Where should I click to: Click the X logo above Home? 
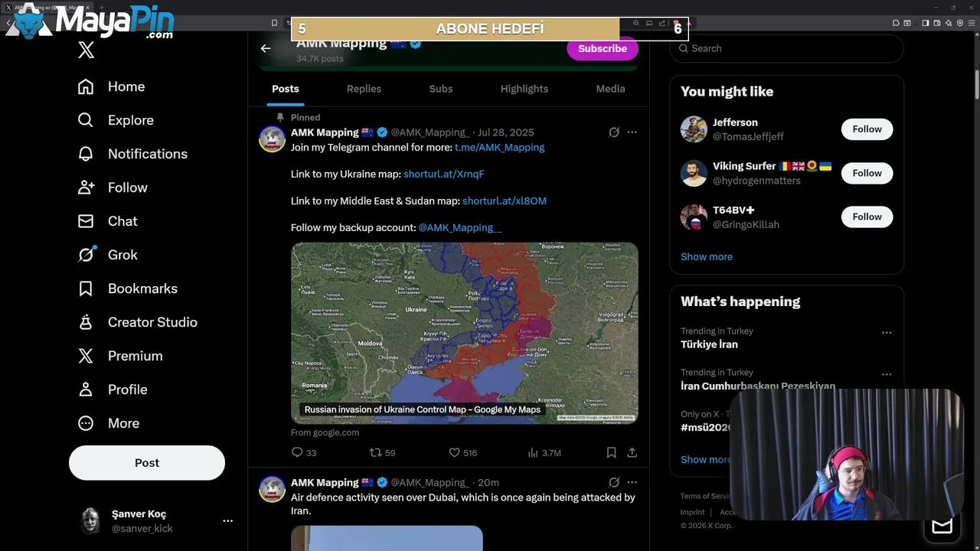pyautogui.click(x=86, y=51)
